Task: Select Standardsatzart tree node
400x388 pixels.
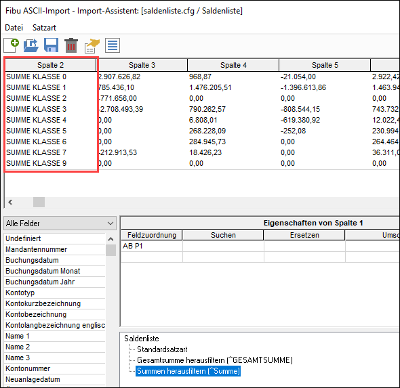Action: click(162, 349)
